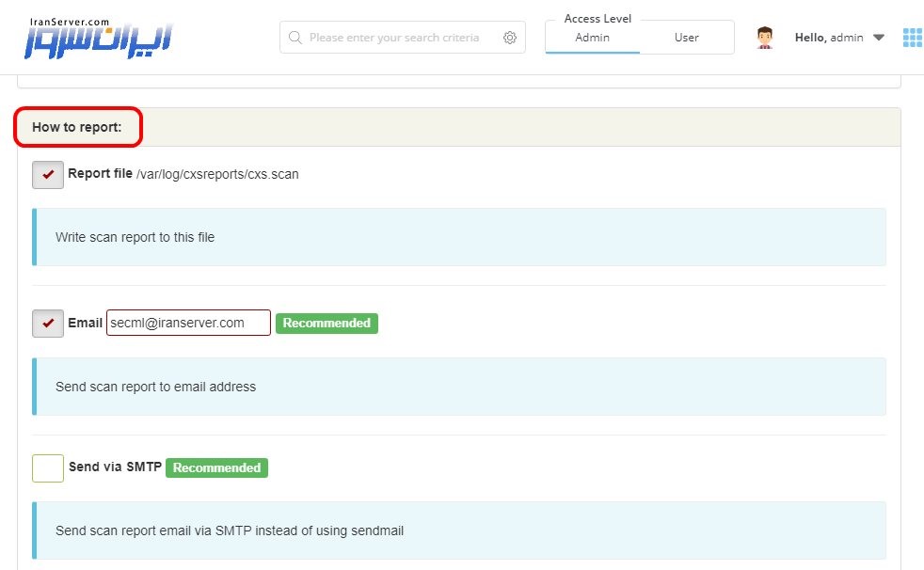
Task: Click the How to report heading
Action: 76,127
